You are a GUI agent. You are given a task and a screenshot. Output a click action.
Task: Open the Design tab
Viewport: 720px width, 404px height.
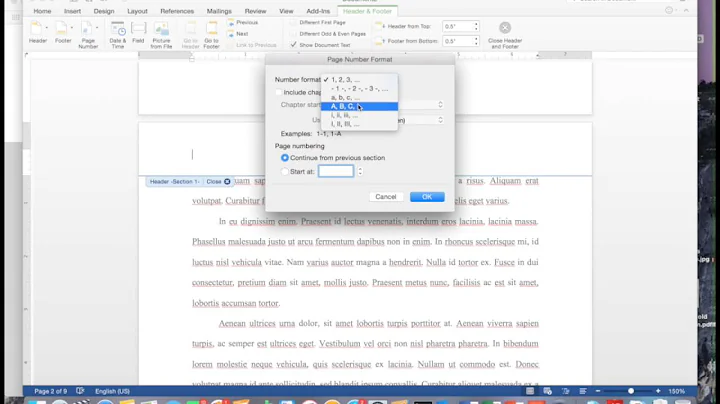point(104,11)
